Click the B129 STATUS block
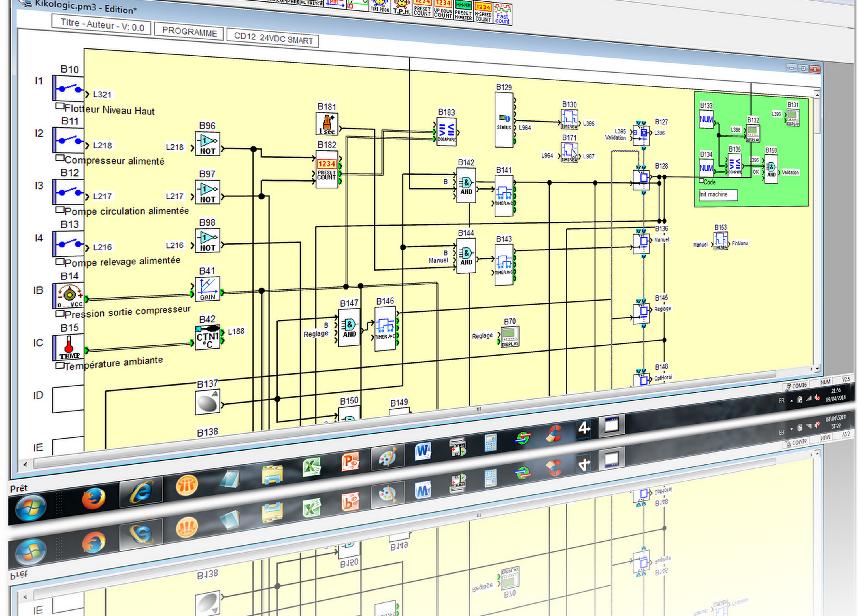The image size is (858, 616). (x=504, y=120)
